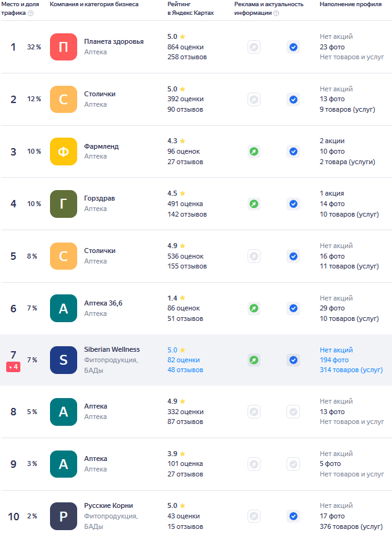This screenshot has height=540, width=392.
Task: Click the Наполнение профиля column header
Action: point(351,4)
